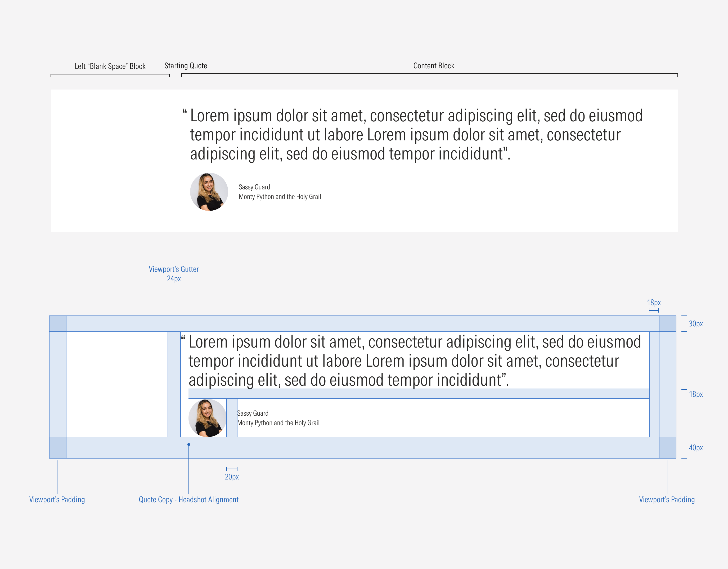Select the Content Block label
The width and height of the screenshot is (728, 569).
(434, 66)
